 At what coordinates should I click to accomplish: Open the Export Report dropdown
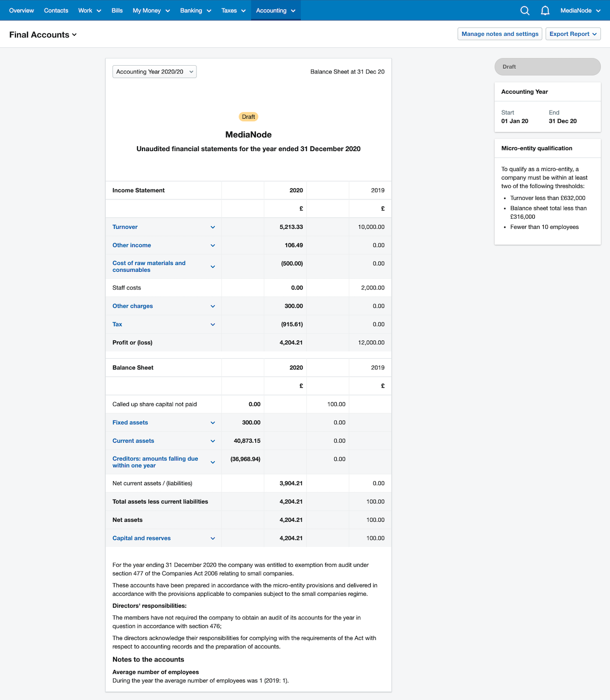coord(573,34)
